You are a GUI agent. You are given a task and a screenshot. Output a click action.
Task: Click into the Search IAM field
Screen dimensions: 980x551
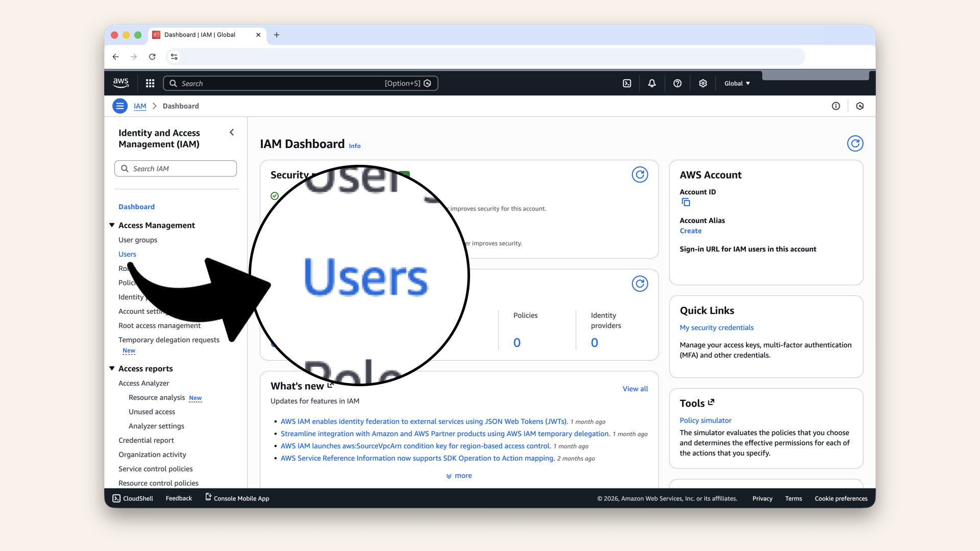coord(176,168)
